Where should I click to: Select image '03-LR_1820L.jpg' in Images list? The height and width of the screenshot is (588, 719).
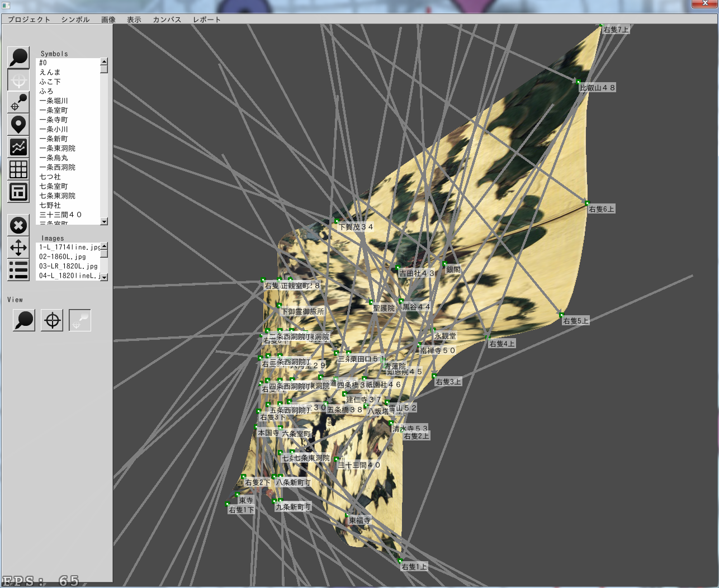[x=68, y=266]
